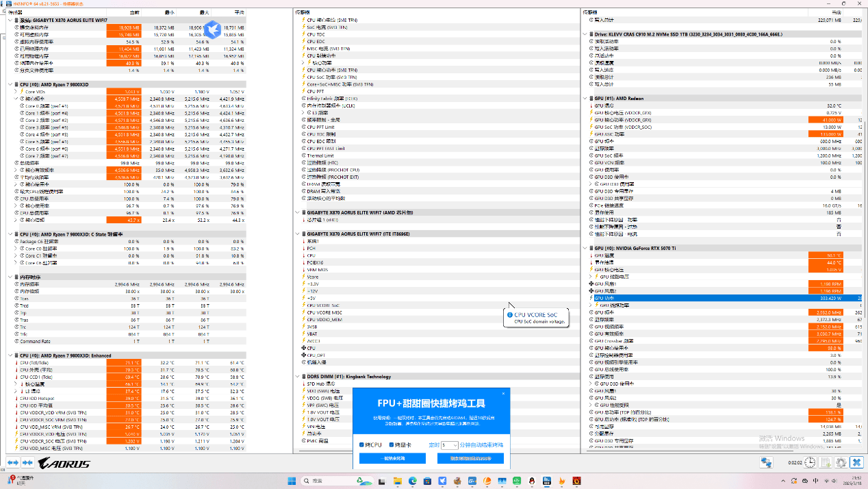The width and height of the screenshot is (868, 489).
Task: Click the QQ penguin taskbar icon
Action: pos(533,481)
